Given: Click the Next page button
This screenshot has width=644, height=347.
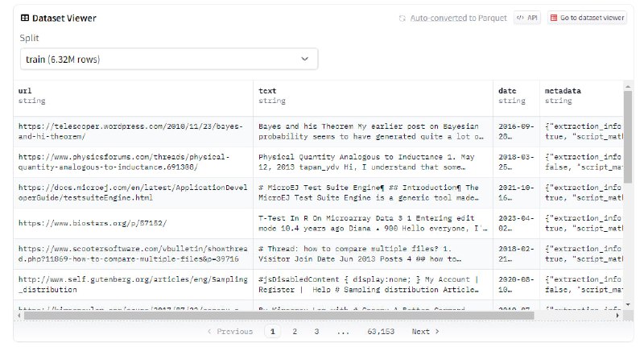Looking at the screenshot, I should point(426,332).
